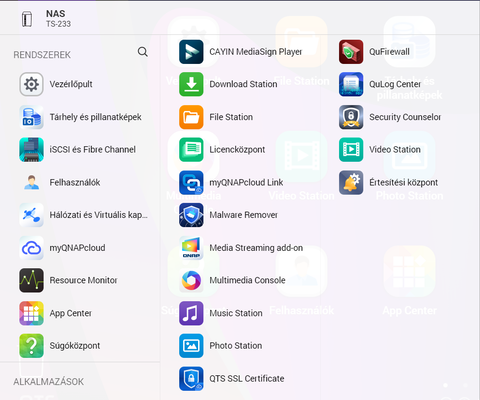This screenshot has height=400, width=480.
Task: Select the Security Counselor label
Action: 405,117
